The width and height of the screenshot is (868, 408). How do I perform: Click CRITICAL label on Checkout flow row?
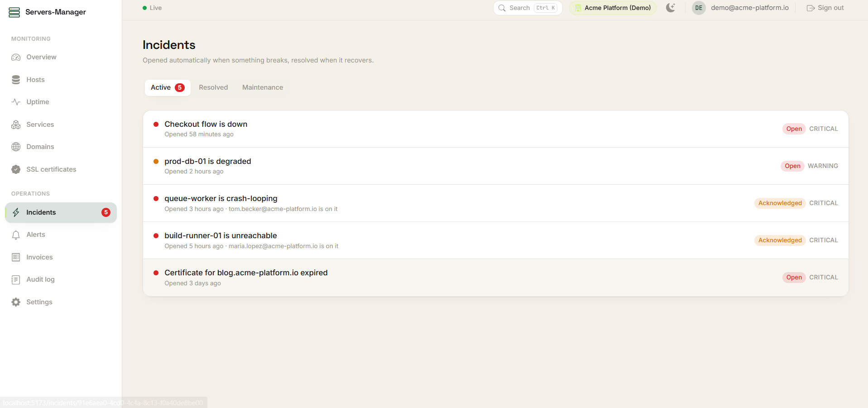(824, 129)
